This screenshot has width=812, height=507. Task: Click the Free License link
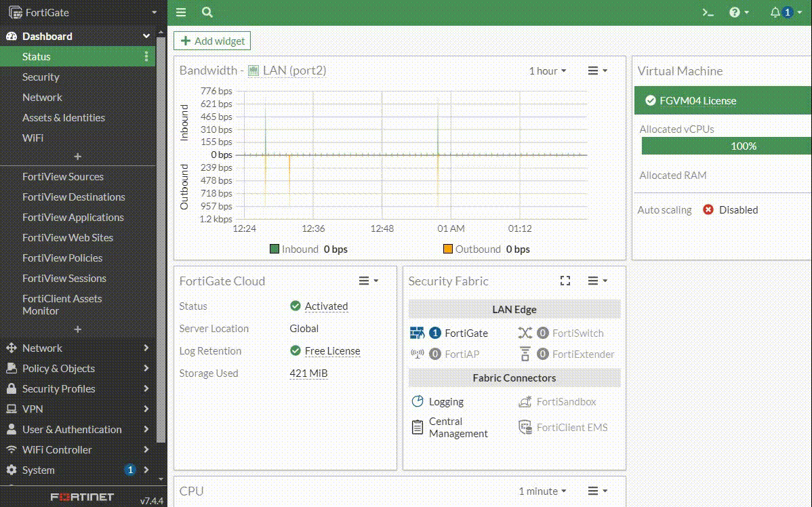pyautogui.click(x=333, y=351)
